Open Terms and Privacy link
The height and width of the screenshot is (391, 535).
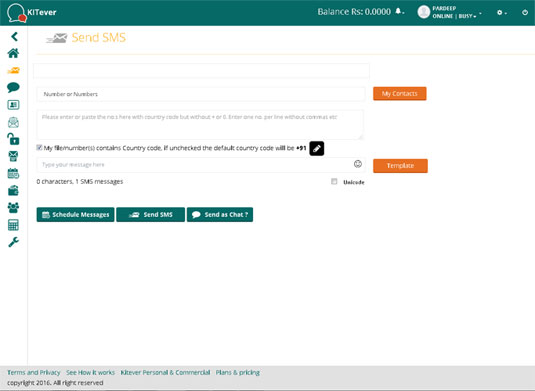[33, 372]
